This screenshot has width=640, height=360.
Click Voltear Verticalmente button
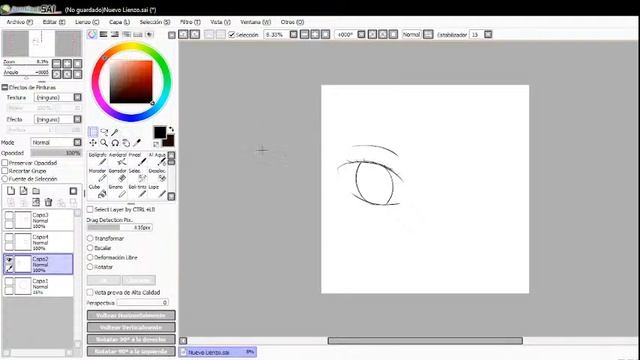(x=131, y=327)
